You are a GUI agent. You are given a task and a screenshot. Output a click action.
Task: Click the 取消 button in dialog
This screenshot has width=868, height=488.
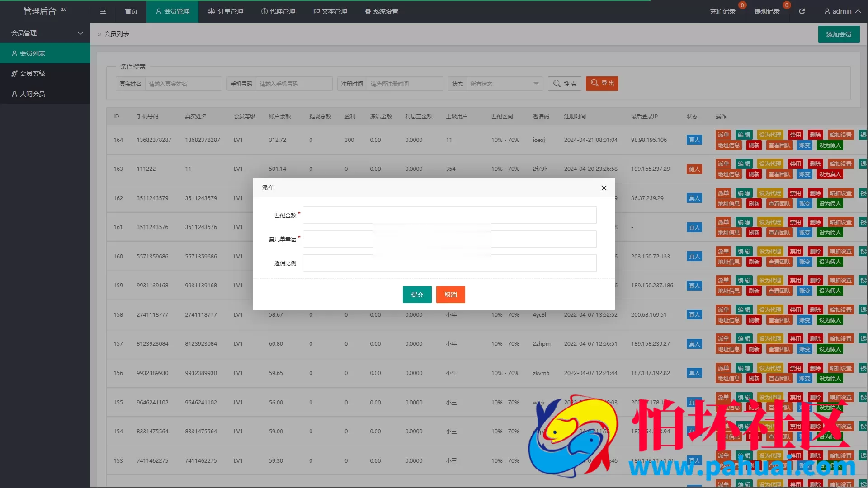tap(450, 295)
